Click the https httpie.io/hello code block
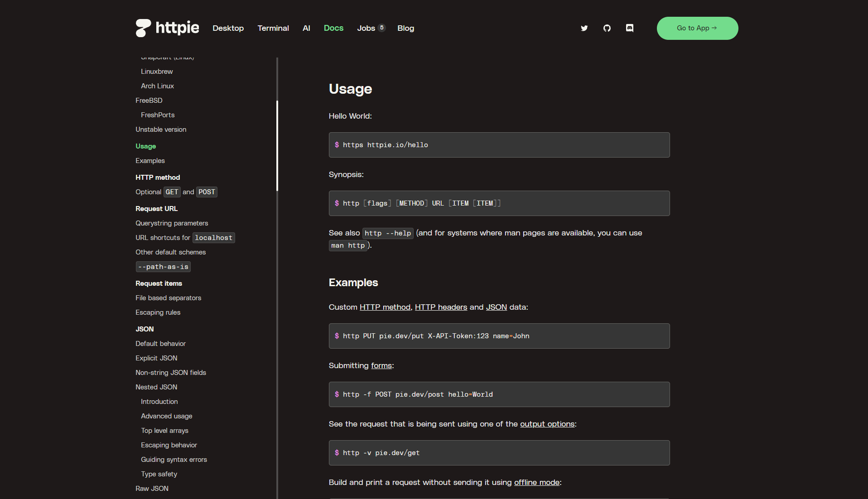The image size is (868, 499). 499,145
